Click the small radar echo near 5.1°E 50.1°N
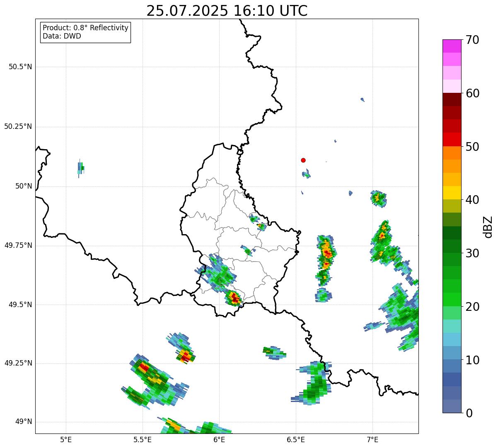Viewport: 498px width, 448px height. point(81,168)
